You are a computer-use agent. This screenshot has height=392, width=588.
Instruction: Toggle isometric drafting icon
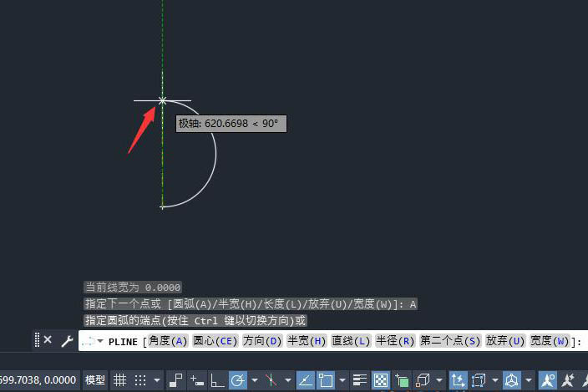coord(271,380)
